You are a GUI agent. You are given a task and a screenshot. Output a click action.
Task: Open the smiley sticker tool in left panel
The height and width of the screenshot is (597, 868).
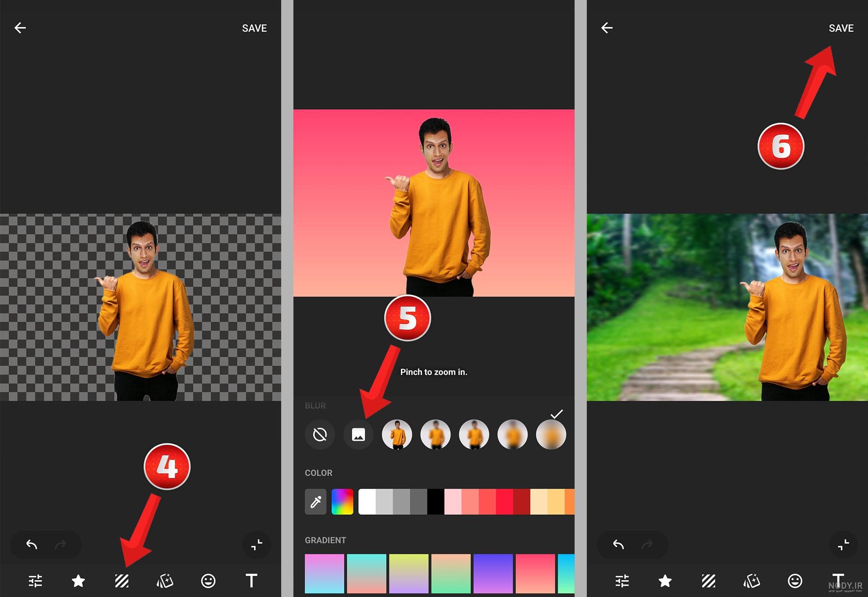click(208, 580)
